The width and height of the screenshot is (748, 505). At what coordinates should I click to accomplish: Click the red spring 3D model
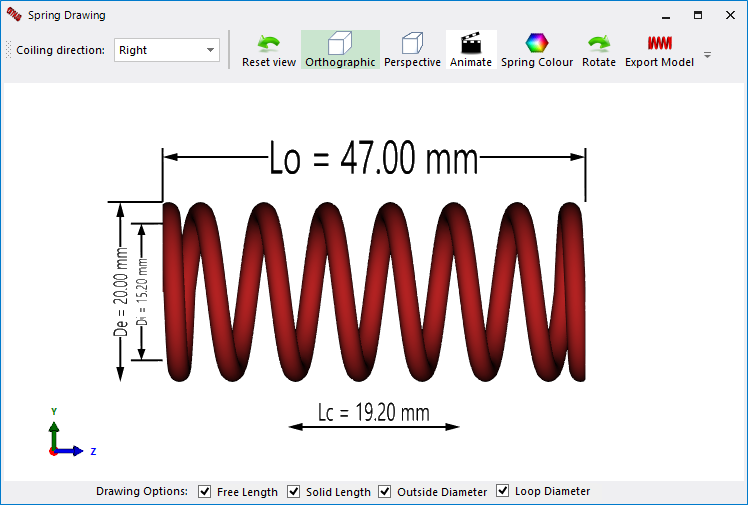[x=374, y=292]
